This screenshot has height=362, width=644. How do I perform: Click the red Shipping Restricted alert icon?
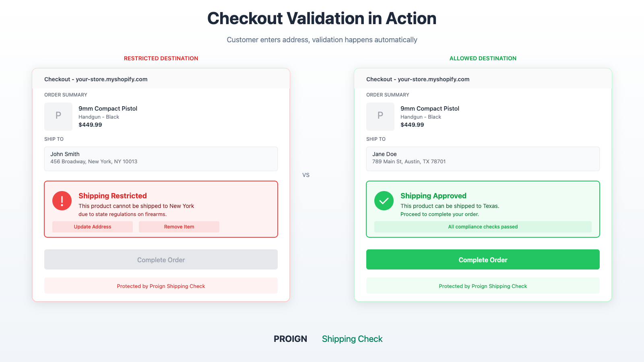[x=62, y=200]
